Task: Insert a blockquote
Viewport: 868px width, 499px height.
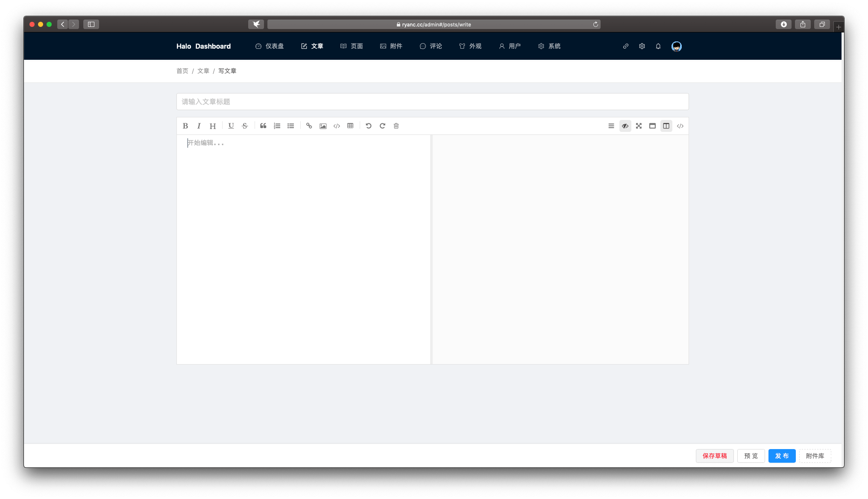Action: tap(263, 126)
